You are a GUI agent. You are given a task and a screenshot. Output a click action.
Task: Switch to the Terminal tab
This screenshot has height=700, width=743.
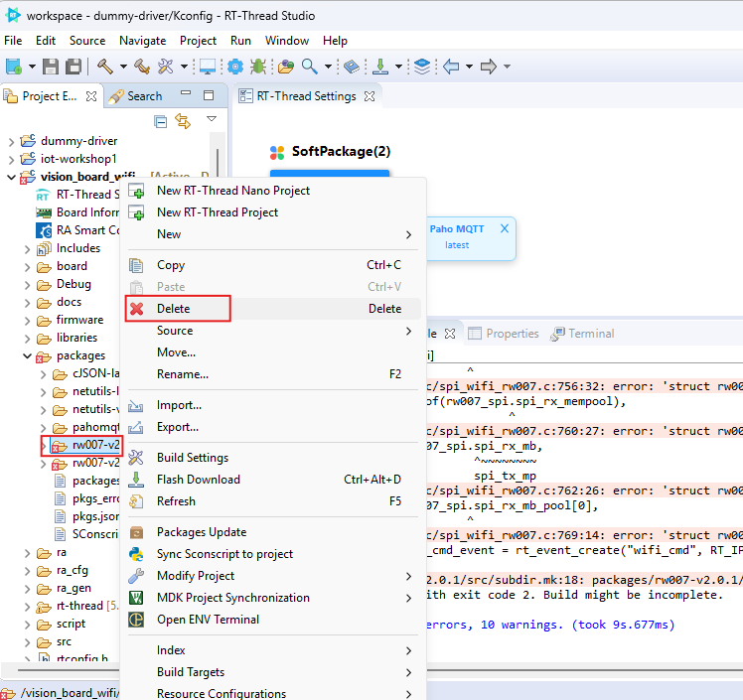[x=590, y=334]
